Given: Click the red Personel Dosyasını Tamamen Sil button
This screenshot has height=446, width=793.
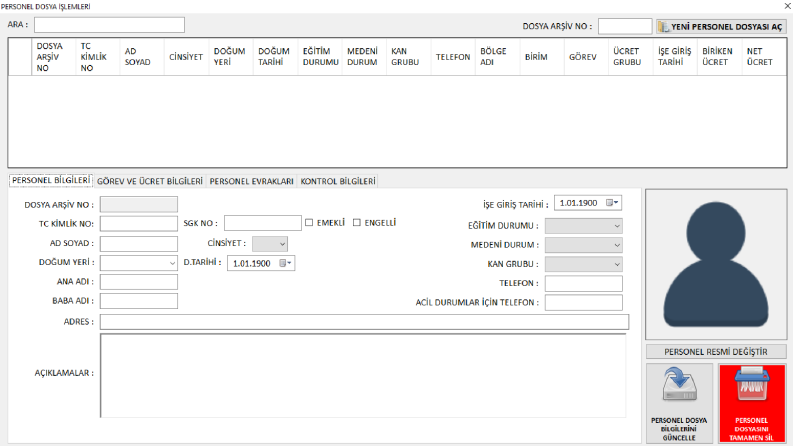Looking at the screenshot, I should coord(752,404).
